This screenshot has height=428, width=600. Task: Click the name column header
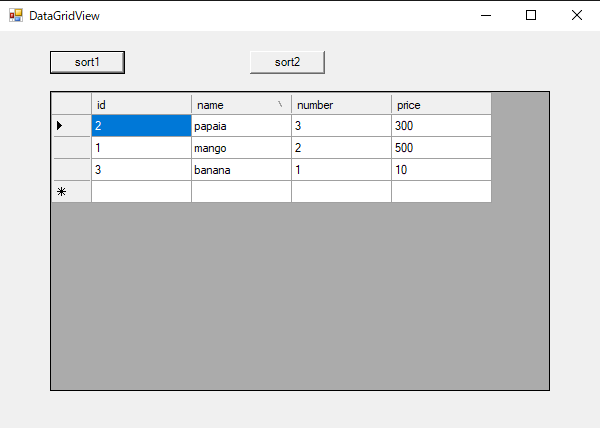(x=241, y=104)
